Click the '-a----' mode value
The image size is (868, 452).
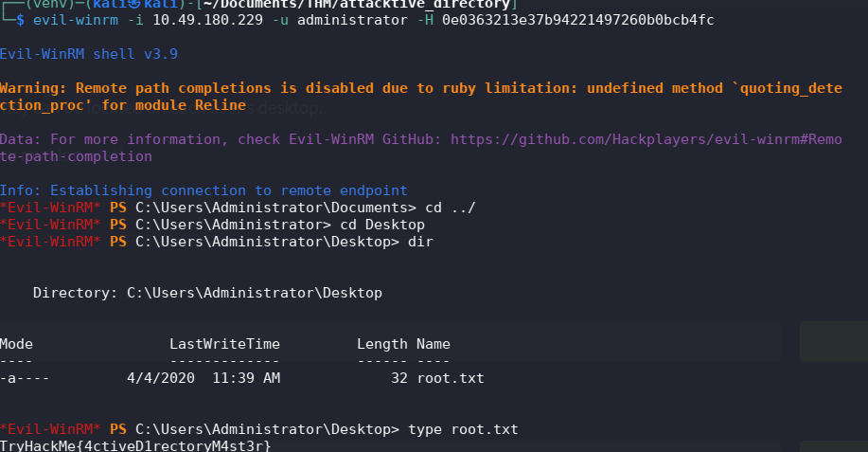25,378
